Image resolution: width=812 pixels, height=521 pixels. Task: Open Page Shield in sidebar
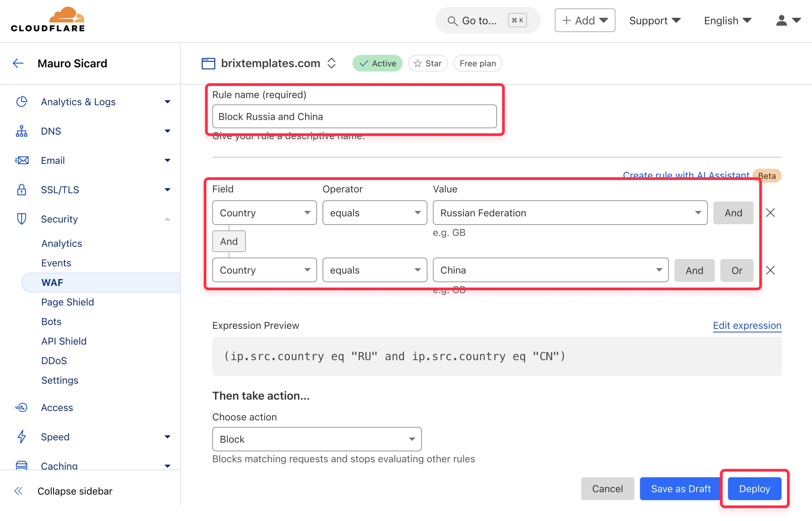(67, 302)
